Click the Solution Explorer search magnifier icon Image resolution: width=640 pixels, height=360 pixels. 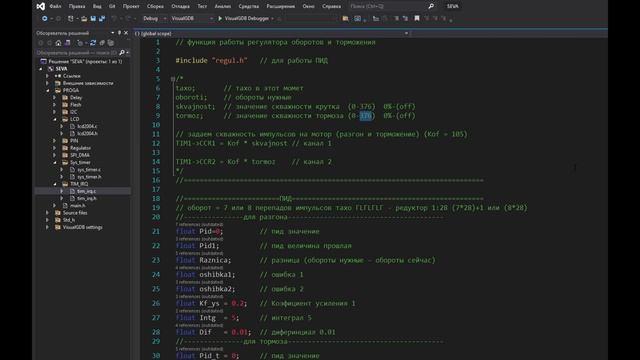pyautogui.click(x=122, y=53)
